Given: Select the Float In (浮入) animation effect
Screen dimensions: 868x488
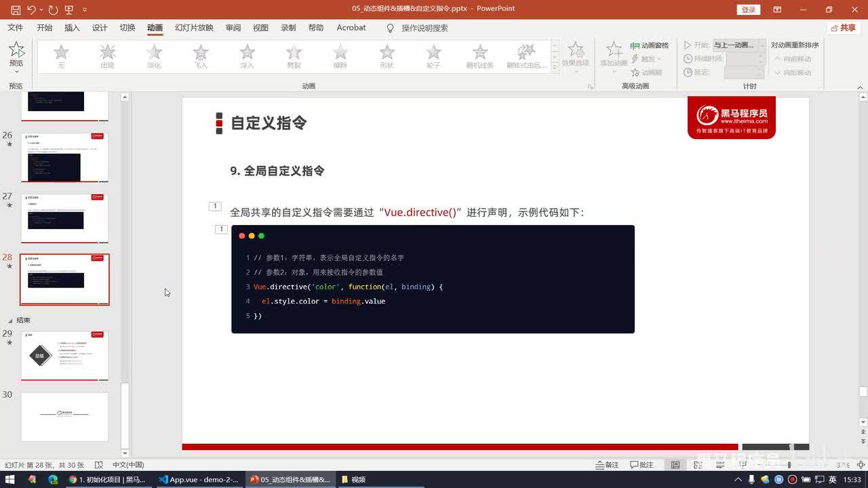Looking at the screenshot, I should (247, 56).
